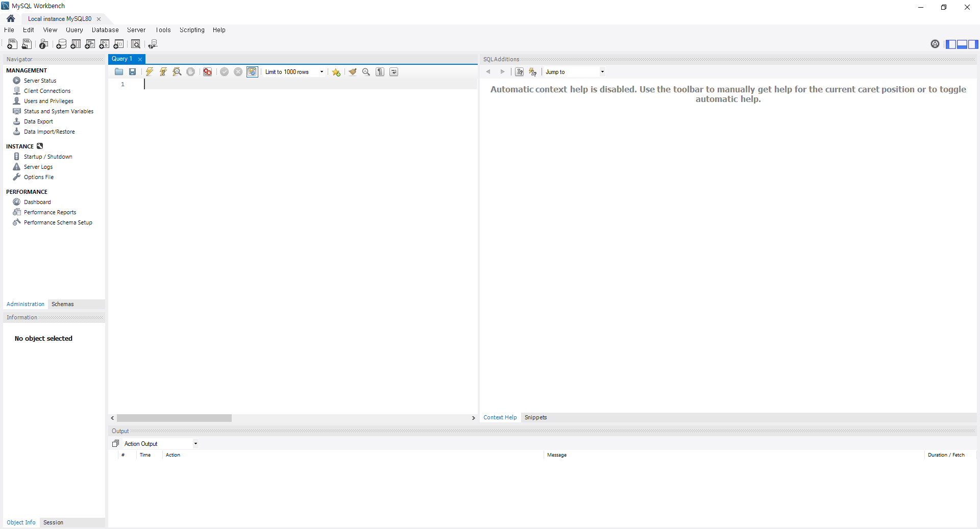Select the Context Help tab
This screenshot has width=980, height=529.
tap(500, 417)
